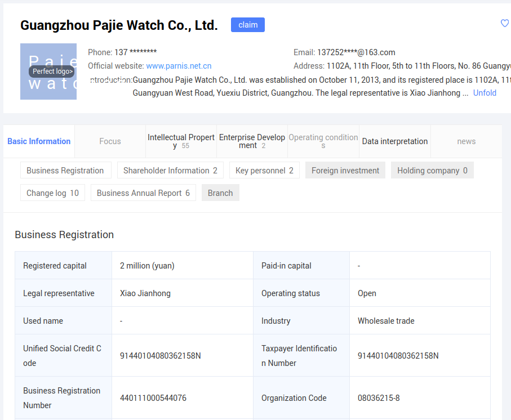Select the Business Registration section button
This screenshot has width=511, height=420.
(65, 171)
